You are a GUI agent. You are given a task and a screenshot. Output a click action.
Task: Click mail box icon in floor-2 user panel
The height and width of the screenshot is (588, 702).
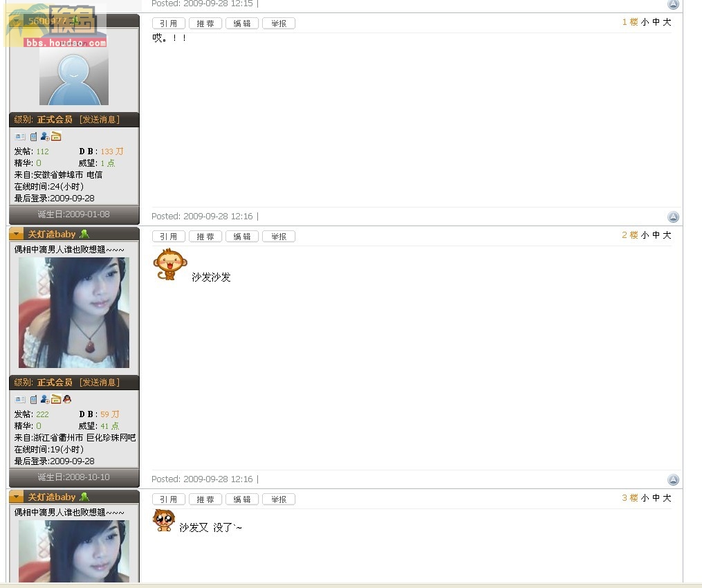[x=56, y=399]
